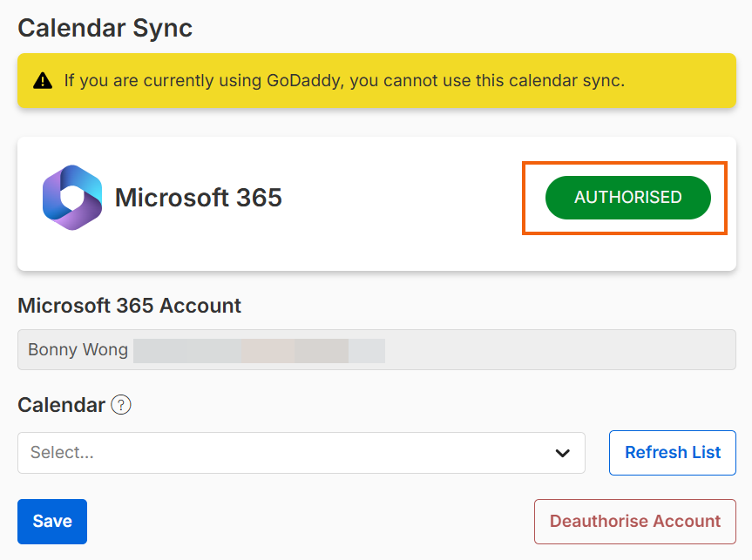This screenshot has height=560, width=752.
Task: Click the blue Save button
Action: click(52, 521)
